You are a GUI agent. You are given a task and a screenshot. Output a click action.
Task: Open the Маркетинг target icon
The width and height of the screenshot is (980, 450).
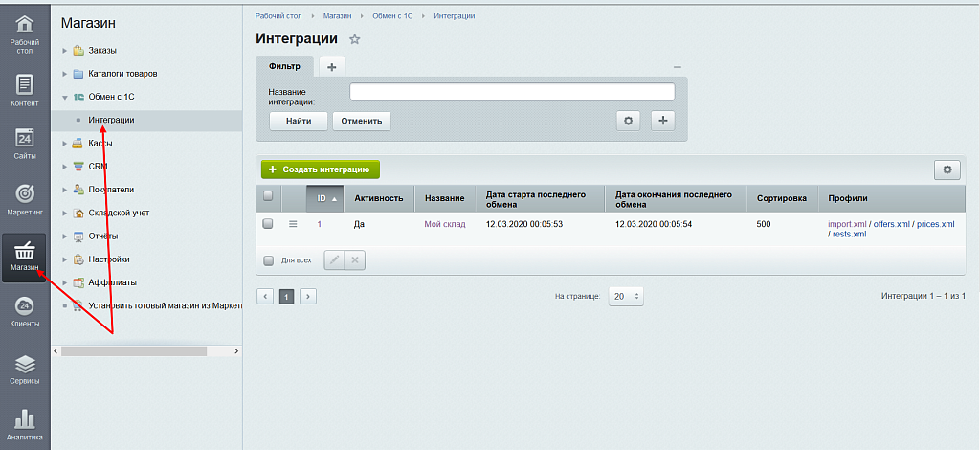(25, 199)
